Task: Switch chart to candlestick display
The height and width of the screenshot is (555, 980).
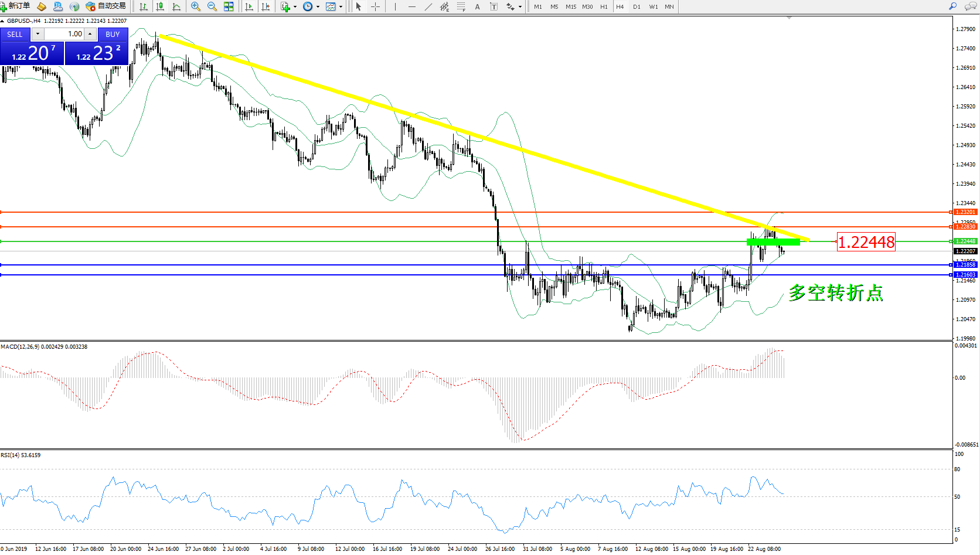Action: tap(160, 6)
